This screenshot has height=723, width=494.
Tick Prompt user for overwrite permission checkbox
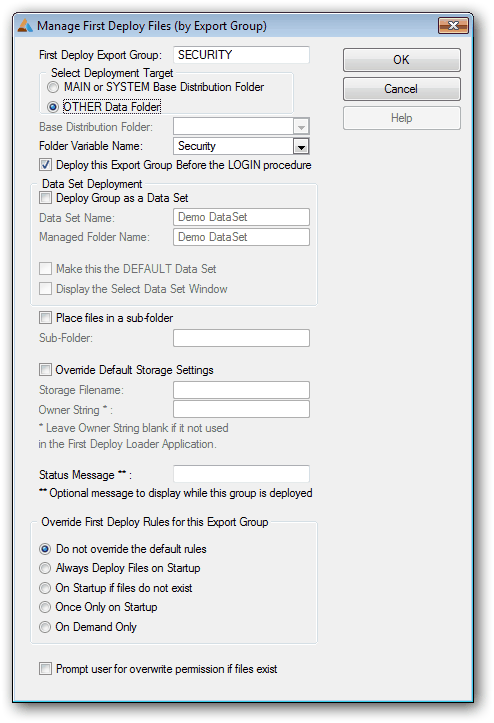click(45, 669)
